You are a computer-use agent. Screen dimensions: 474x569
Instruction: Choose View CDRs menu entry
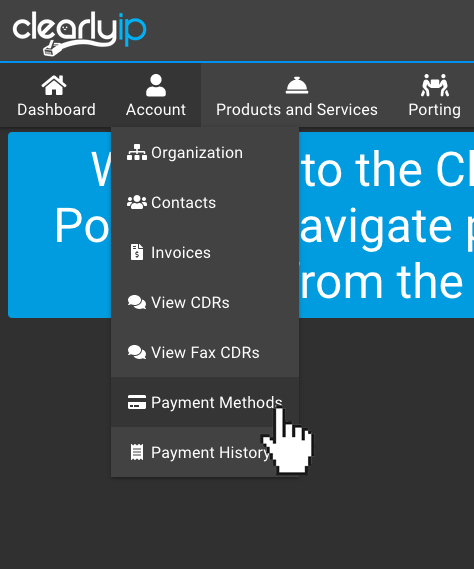pos(205,302)
